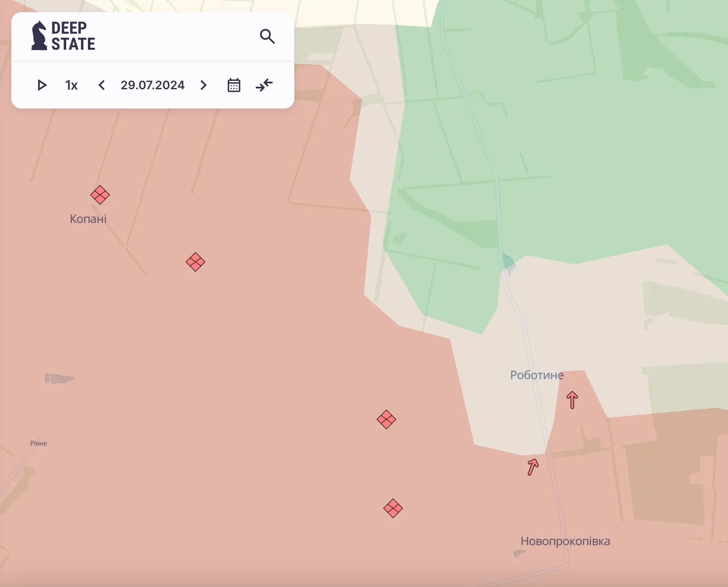Click the DeepState knight logo
The image size is (728, 587).
click(x=39, y=36)
